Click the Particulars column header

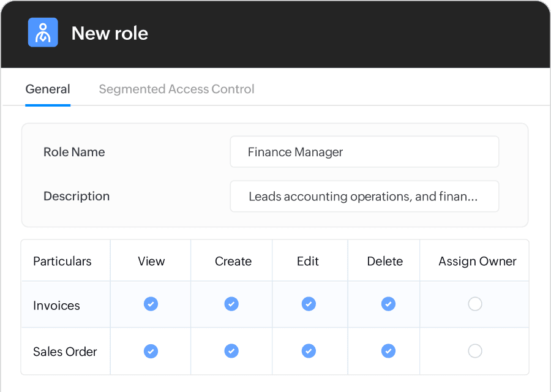[62, 261]
